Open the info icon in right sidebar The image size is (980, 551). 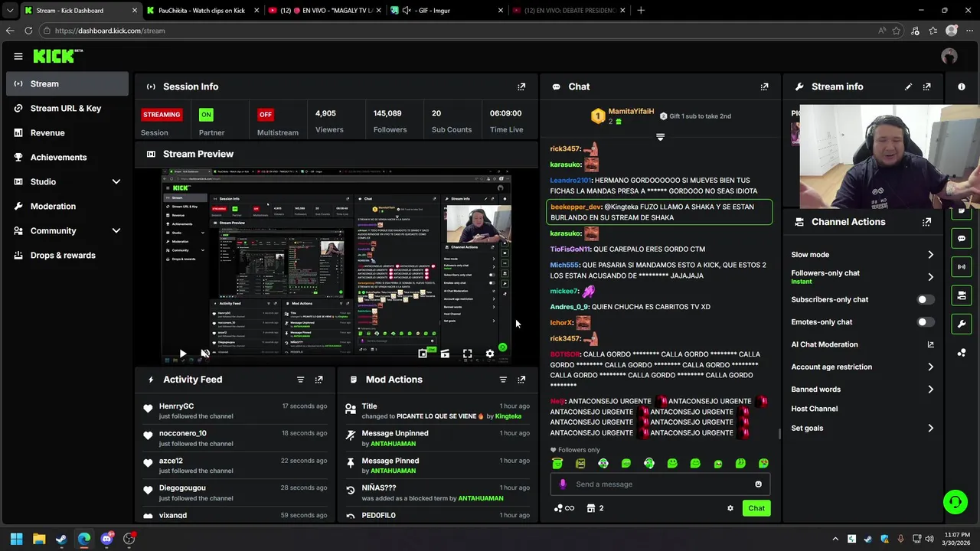point(962,86)
